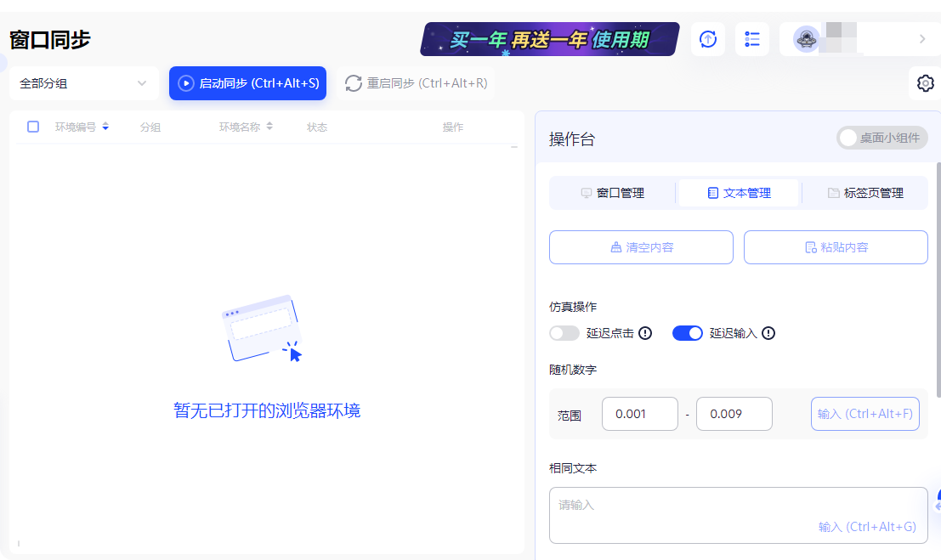
Task: Open the task list icon beside sync icon
Action: [x=751, y=39]
